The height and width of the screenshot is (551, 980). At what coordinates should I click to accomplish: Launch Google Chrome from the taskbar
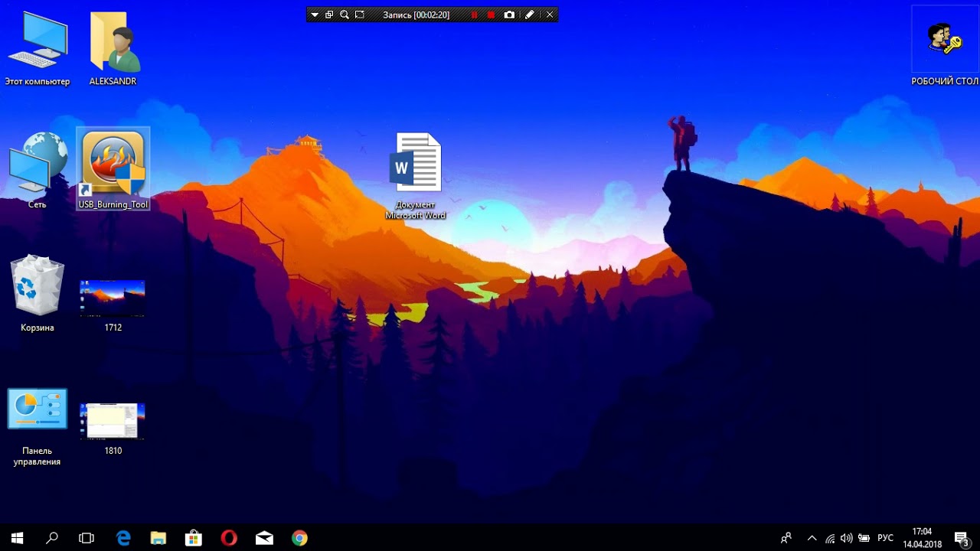coord(299,538)
